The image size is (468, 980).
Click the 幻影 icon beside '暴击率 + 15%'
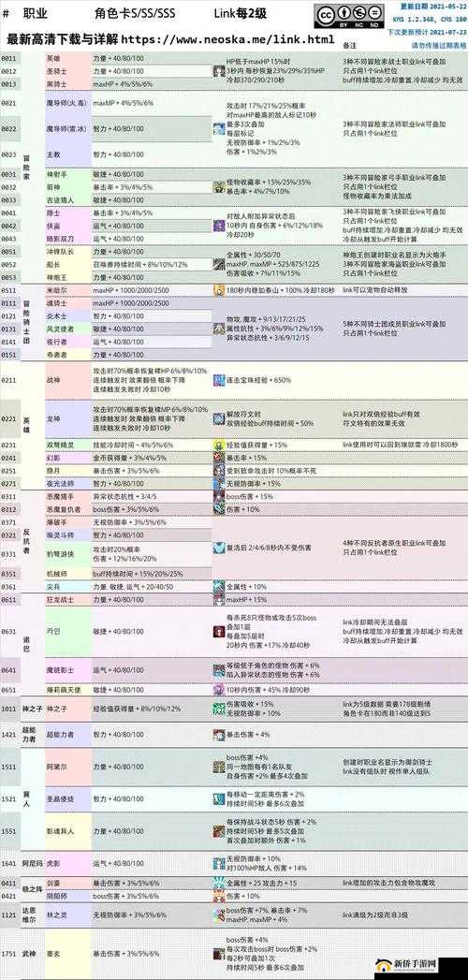tap(219, 458)
